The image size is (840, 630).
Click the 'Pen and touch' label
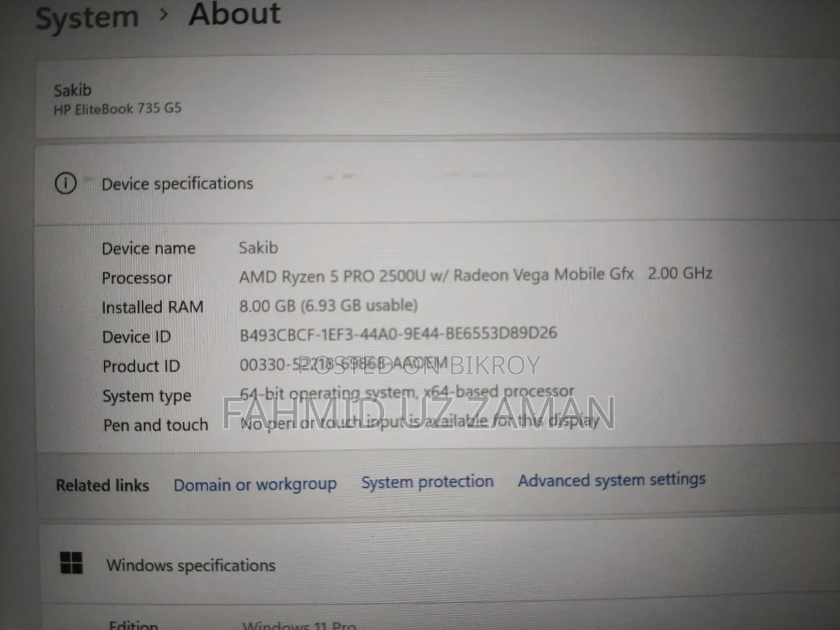tap(156, 425)
